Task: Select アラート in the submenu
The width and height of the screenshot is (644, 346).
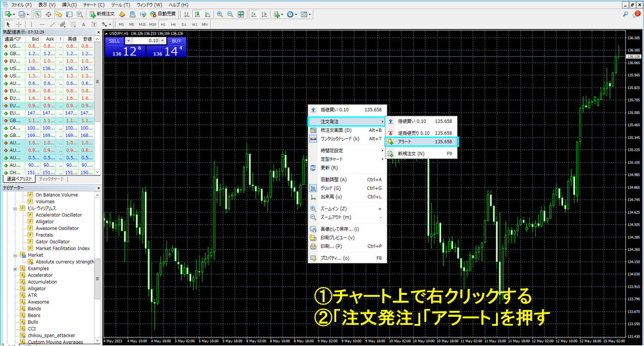Action: (422, 142)
